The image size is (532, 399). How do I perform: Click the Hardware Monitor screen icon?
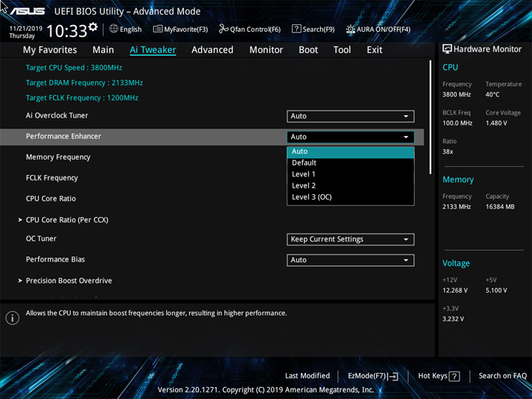coord(447,50)
